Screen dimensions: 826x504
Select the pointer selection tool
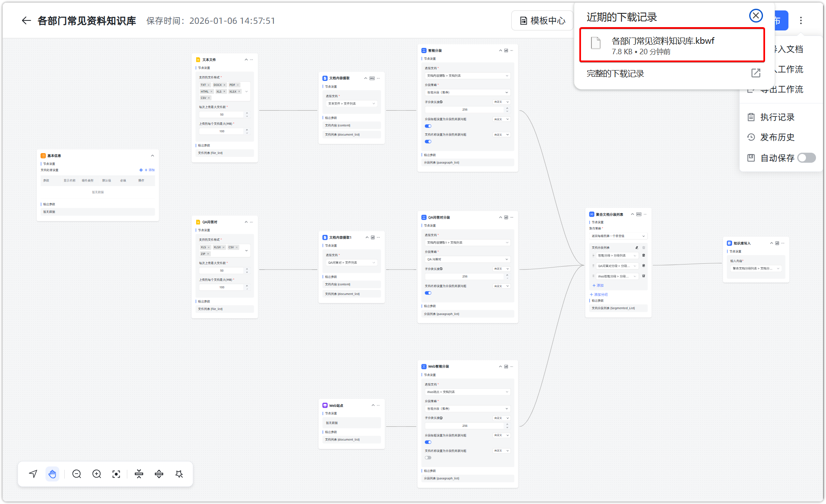[x=33, y=474]
